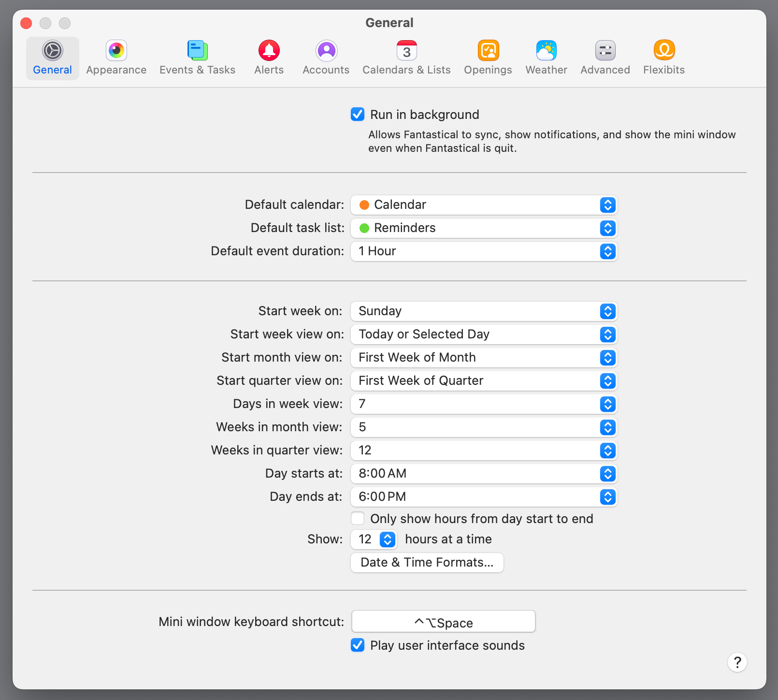Open the Default task list dropdown
Image resolution: width=778 pixels, height=700 pixels.
[x=484, y=228]
